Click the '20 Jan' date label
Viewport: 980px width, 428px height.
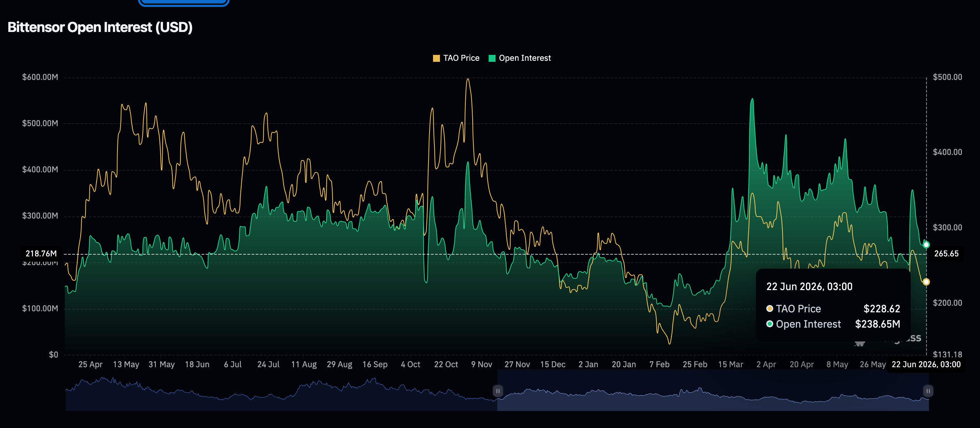pyautogui.click(x=624, y=364)
